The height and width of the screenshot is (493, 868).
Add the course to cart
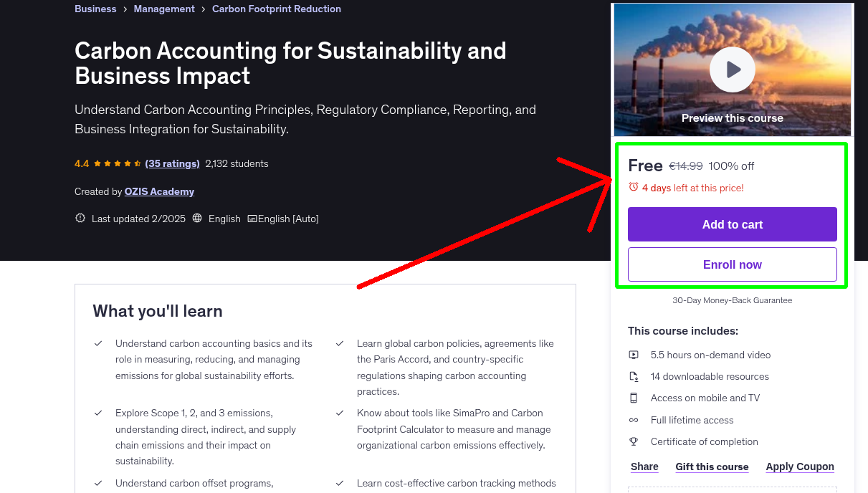click(x=732, y=224)
